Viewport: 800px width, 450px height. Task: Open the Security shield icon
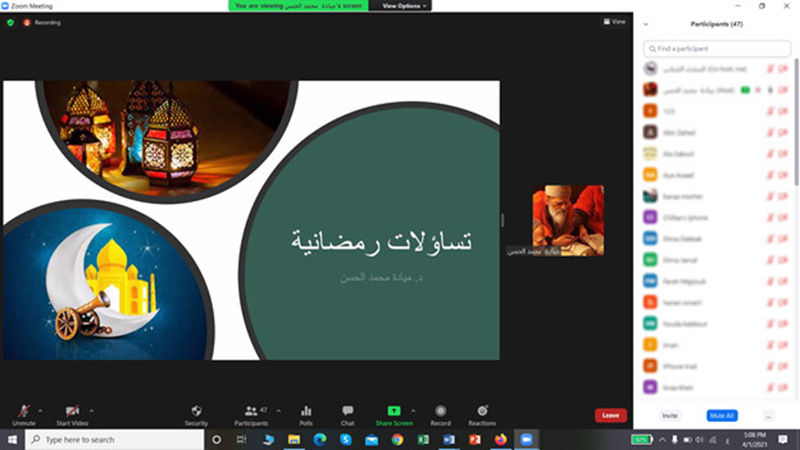(196, 411)
